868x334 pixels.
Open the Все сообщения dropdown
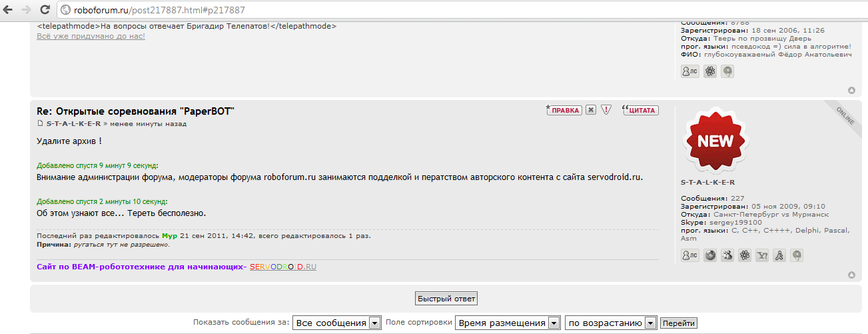point(337,323)
